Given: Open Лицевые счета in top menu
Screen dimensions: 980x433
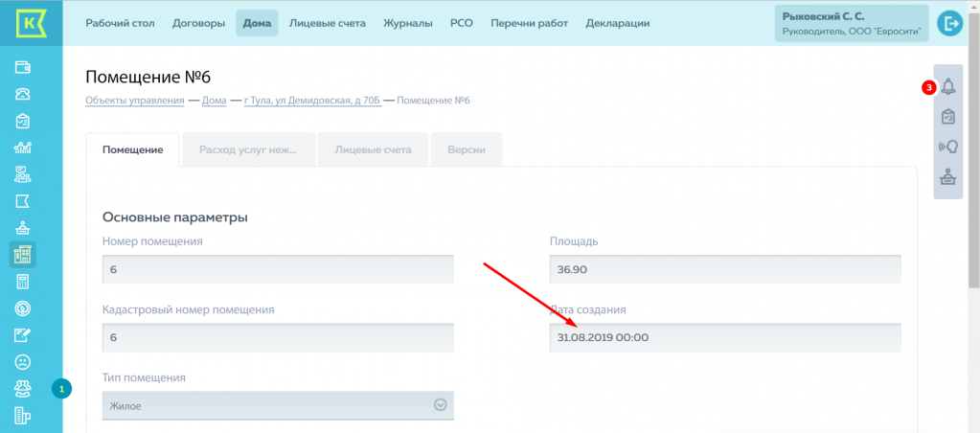Looking at the screenshot, I should tap(328, 24).
